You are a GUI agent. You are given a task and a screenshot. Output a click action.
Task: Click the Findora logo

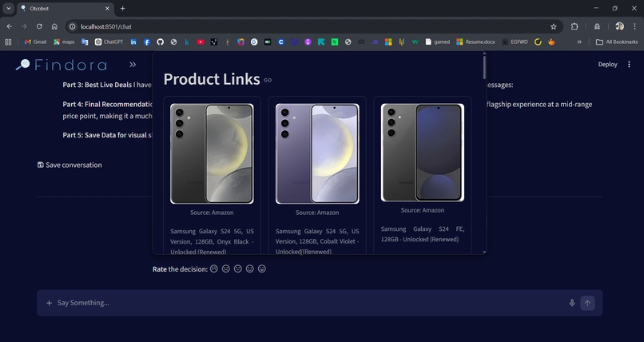click(x=62, y=65)
